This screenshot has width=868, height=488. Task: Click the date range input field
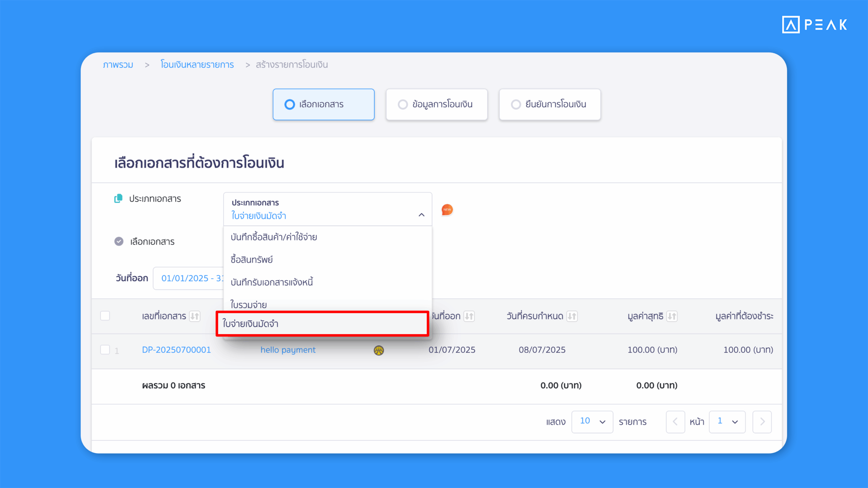coord(189,278)
